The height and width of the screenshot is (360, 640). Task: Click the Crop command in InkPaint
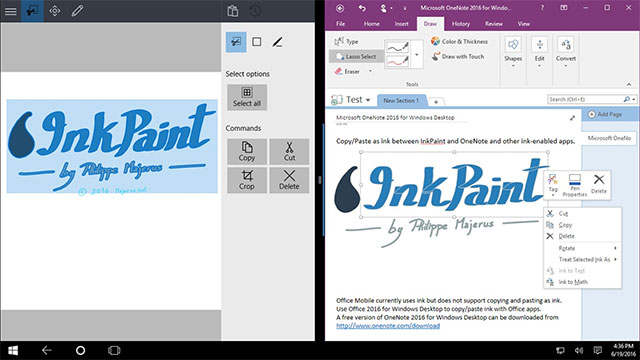(x=247, y=180)
